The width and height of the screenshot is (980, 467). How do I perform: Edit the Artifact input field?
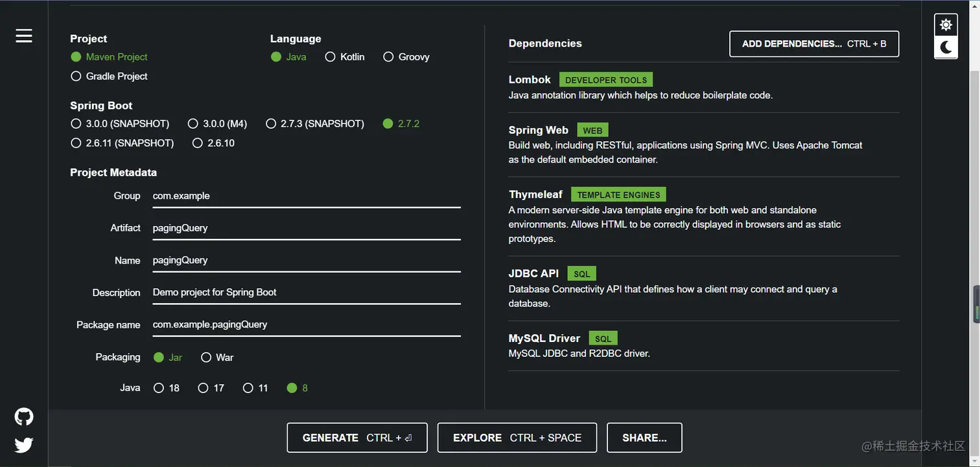[307, 229]
